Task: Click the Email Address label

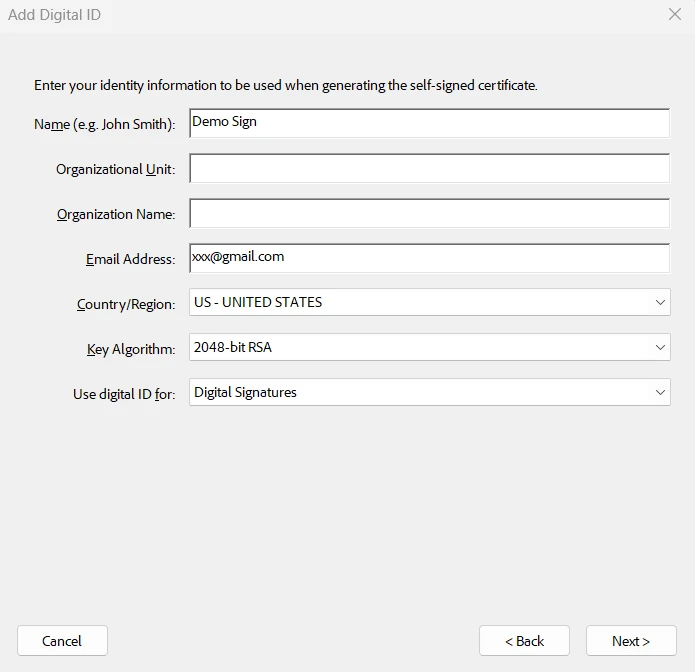Action: tap(130, 259)
